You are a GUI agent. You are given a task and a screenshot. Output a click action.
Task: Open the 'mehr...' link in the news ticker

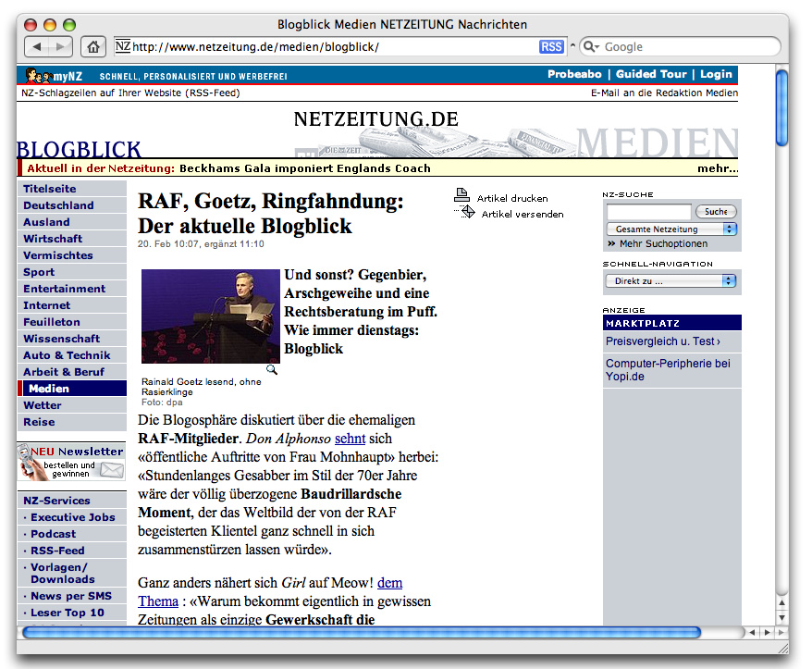pyautogui.click(x=718, y=168)
